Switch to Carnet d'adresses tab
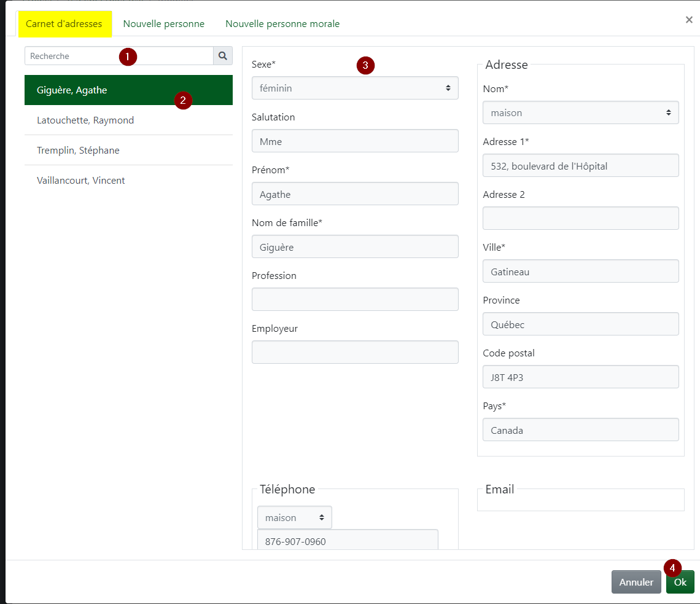Image resolution: width=700 pixels, height=604 pixels. [x=64, y=24]
